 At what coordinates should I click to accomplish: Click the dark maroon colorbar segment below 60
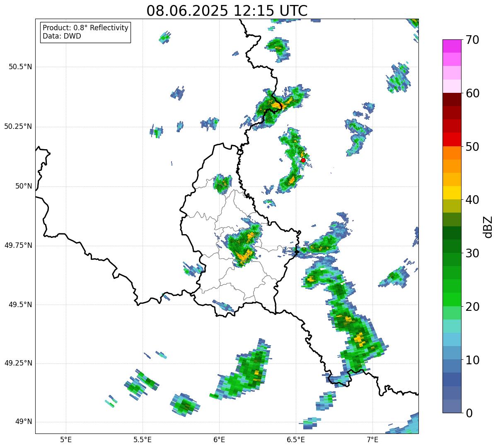tap(452, 99)
